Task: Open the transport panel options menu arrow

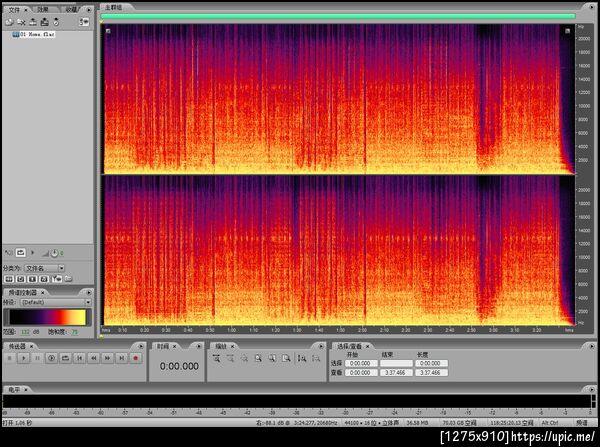Action: pyautogui.click(x=142, y=345)
